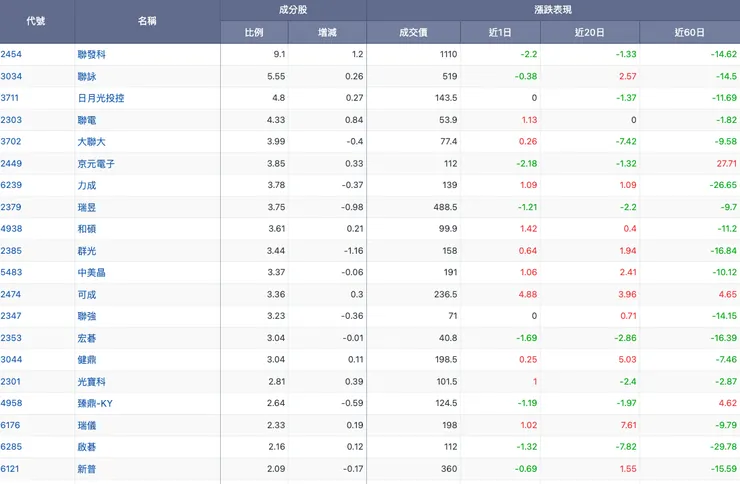The height and width of the screenshot is (484, 740).
Task: Open stock code 2454 link
Action: 11,54
